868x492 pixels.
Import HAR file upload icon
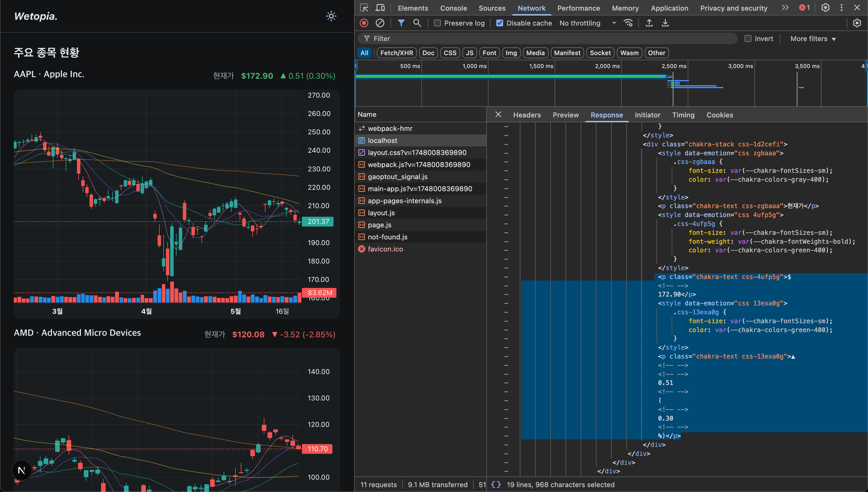point(649,23)
